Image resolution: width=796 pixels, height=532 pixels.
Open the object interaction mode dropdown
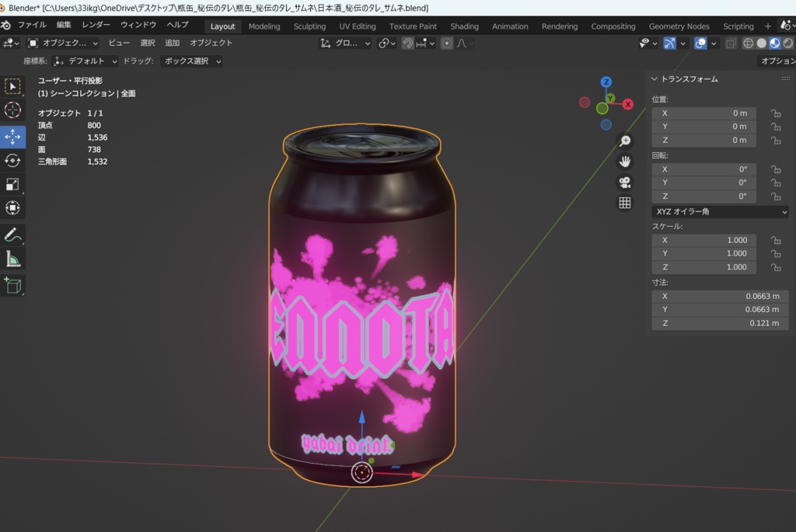click(63, 43)
